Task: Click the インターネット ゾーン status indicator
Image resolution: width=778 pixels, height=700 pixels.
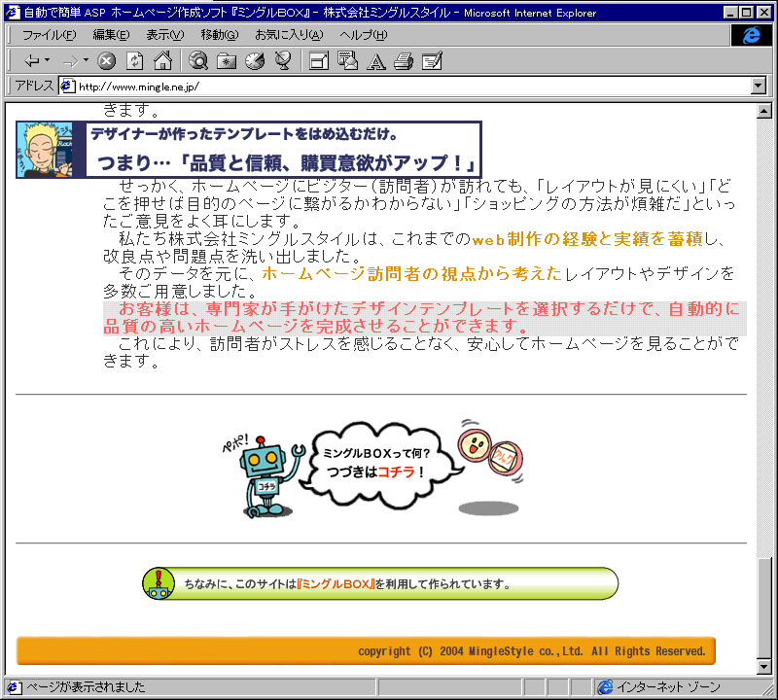Action: coord(668,686)
